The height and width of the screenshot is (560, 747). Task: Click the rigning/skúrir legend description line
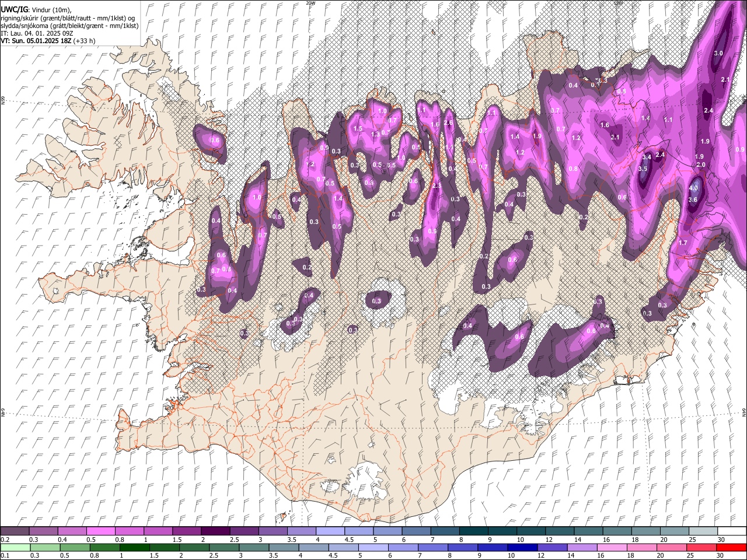[68, 18]
